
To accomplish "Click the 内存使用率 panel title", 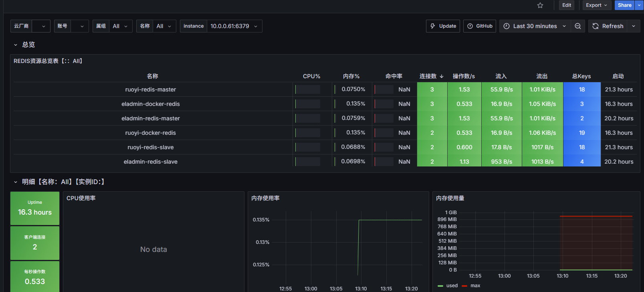I will (x=265, y=198).
